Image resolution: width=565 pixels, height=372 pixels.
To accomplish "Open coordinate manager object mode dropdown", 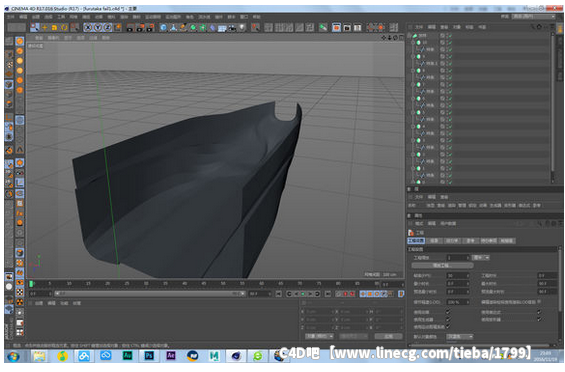I will pyautogui.click(x=319, y=336).
